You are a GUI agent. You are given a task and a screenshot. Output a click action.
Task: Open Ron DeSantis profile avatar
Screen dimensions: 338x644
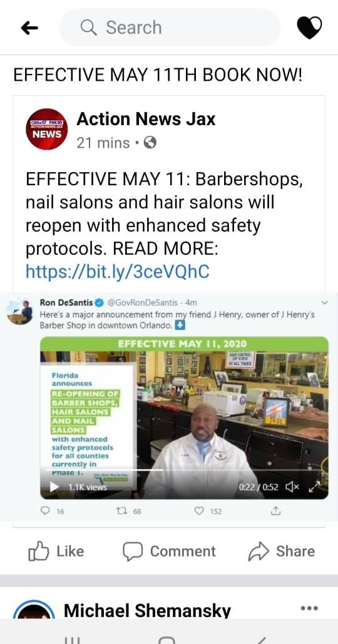point(21,312)
